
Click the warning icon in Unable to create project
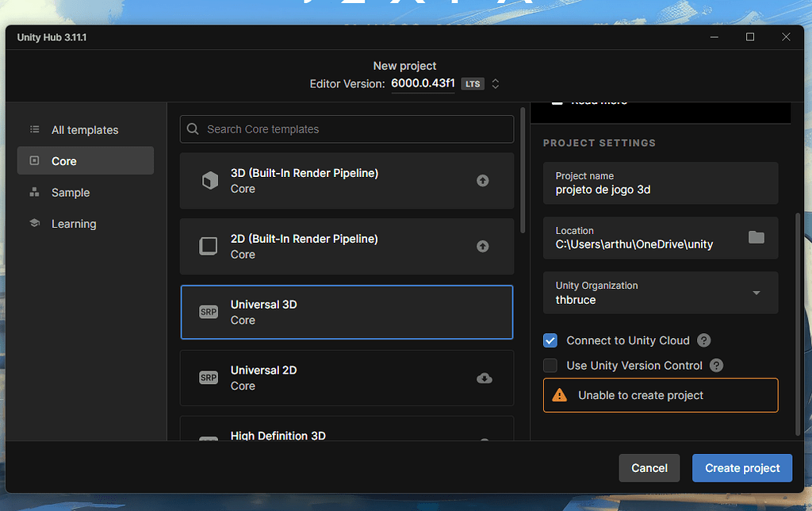[557, 394]
